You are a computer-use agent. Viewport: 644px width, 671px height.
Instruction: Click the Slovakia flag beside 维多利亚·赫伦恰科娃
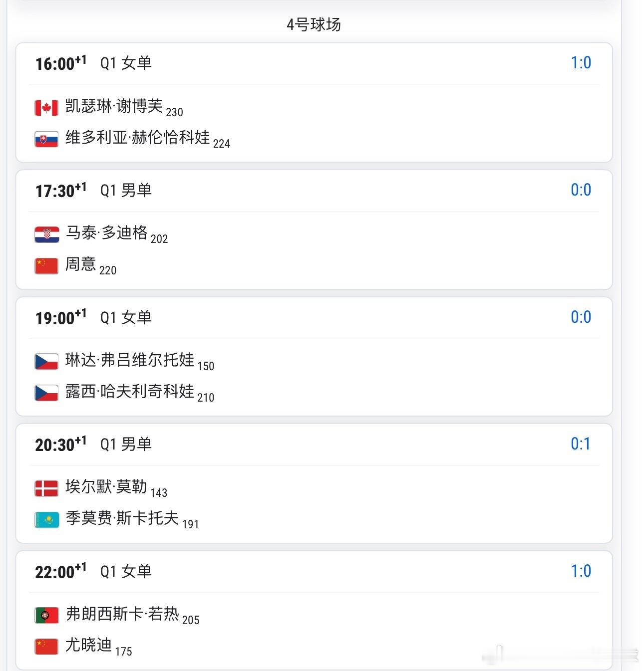tap(46, 139)
